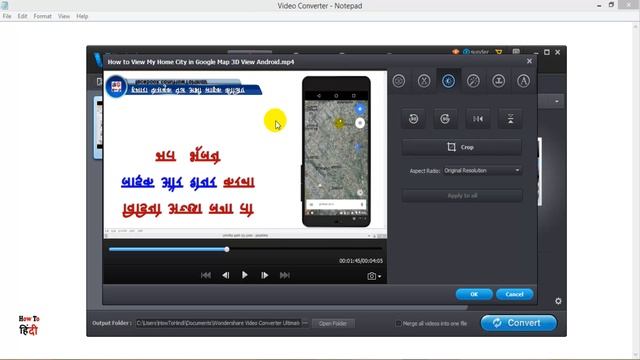Open the Trim tab in the editor
Image resolution: width=640 pixels, height=360 pixels.
(x=399, y=81)
